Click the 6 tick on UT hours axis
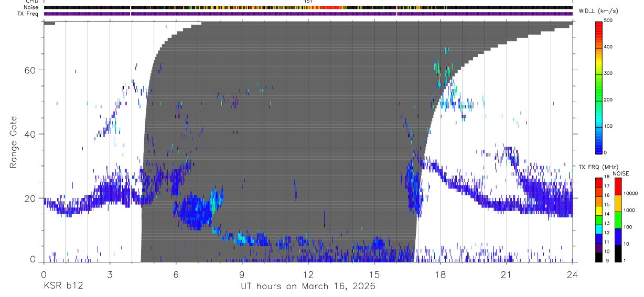The width and height of the screenshot is (644, 297). pyautogui.click(x=176, y=274)
